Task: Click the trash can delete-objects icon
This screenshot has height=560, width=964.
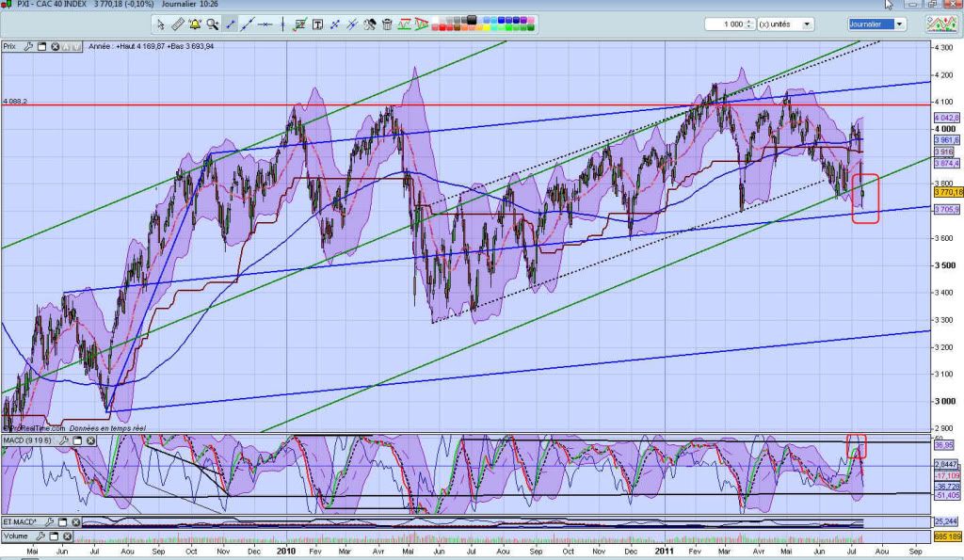Action: coord(387,24)
